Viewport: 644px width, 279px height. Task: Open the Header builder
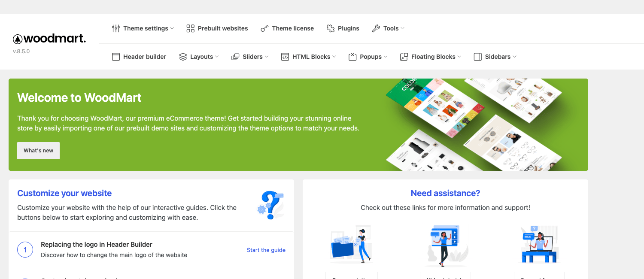coord(139,57)
